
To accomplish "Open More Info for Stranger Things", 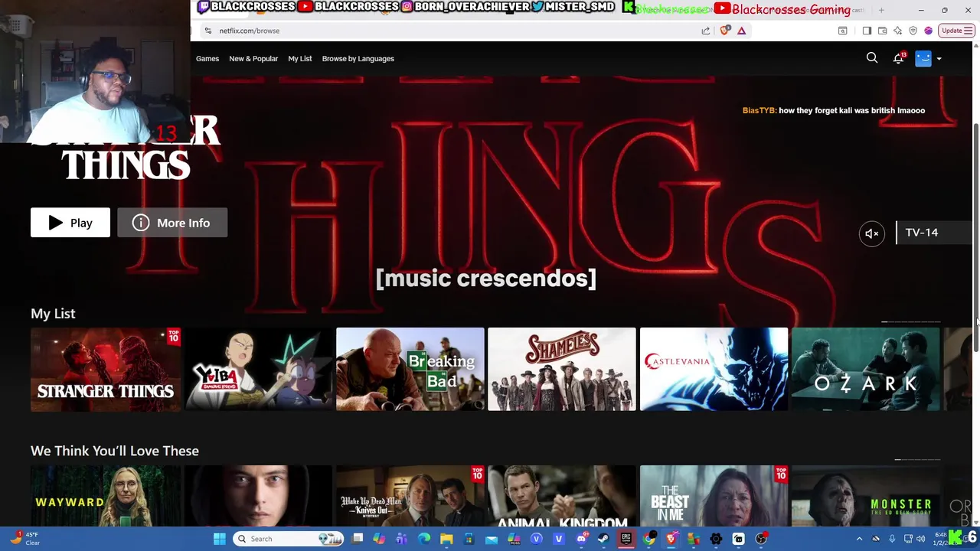I will [172, 223].
